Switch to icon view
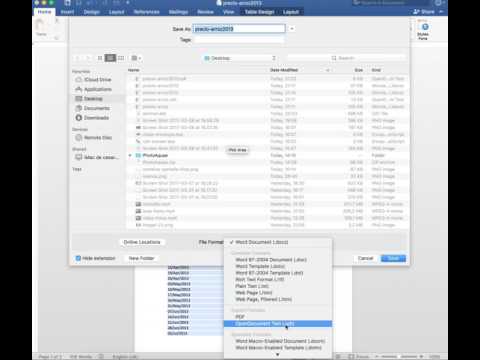This screenshot has width=480, height=360. 100,58
